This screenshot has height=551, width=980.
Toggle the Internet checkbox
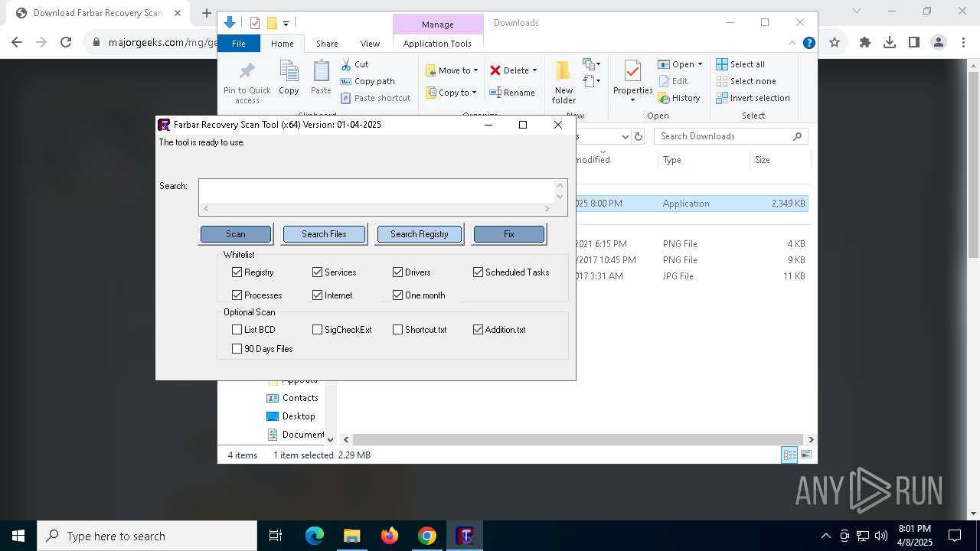[317, 295]
